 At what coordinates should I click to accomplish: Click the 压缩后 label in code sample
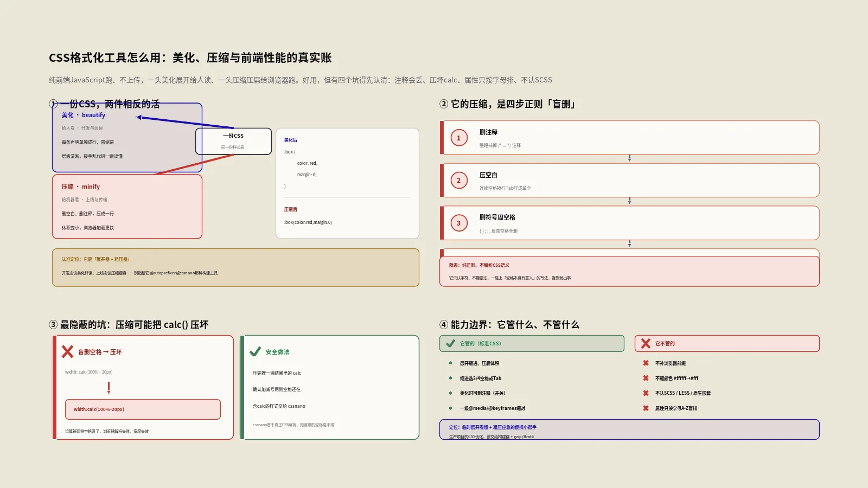(x=291, y=209)
